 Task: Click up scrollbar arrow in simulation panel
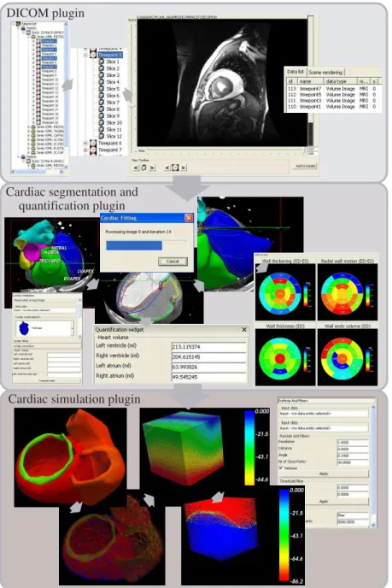pyautogui.click(x=373, y=408)
